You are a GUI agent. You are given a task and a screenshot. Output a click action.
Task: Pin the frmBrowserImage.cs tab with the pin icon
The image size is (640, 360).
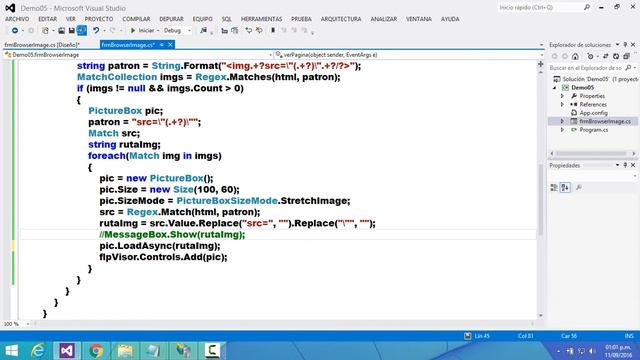pyautogui.click(x=162, y=45)
